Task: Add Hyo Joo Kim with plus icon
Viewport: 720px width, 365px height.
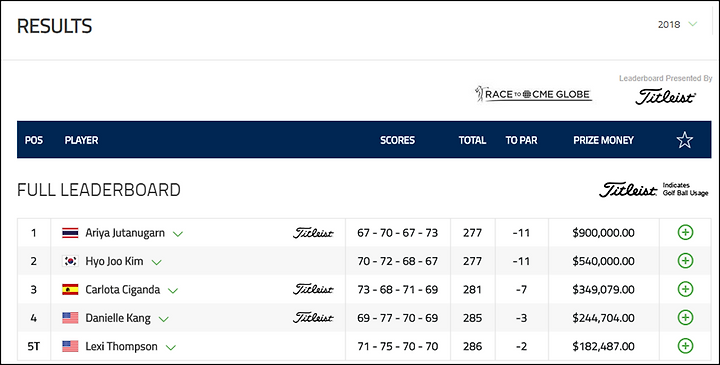Action: [685, 261]
